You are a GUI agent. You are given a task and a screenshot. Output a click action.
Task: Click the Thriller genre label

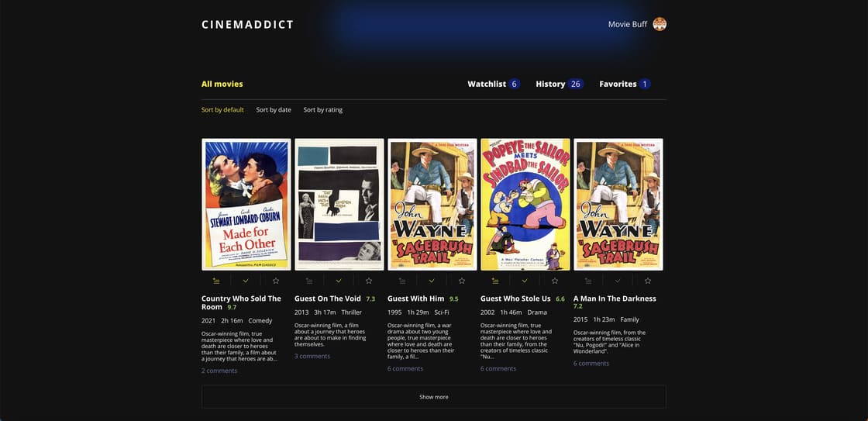[x=352, y=312]
